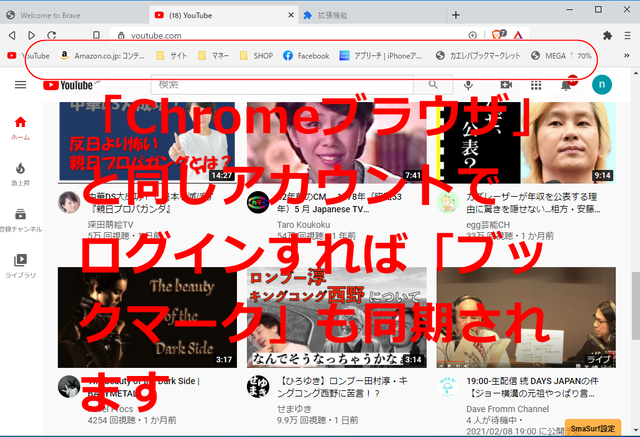
Task: Open the egg芸能CH channel name
Action: pyautogui.click(x=488, y=225)
